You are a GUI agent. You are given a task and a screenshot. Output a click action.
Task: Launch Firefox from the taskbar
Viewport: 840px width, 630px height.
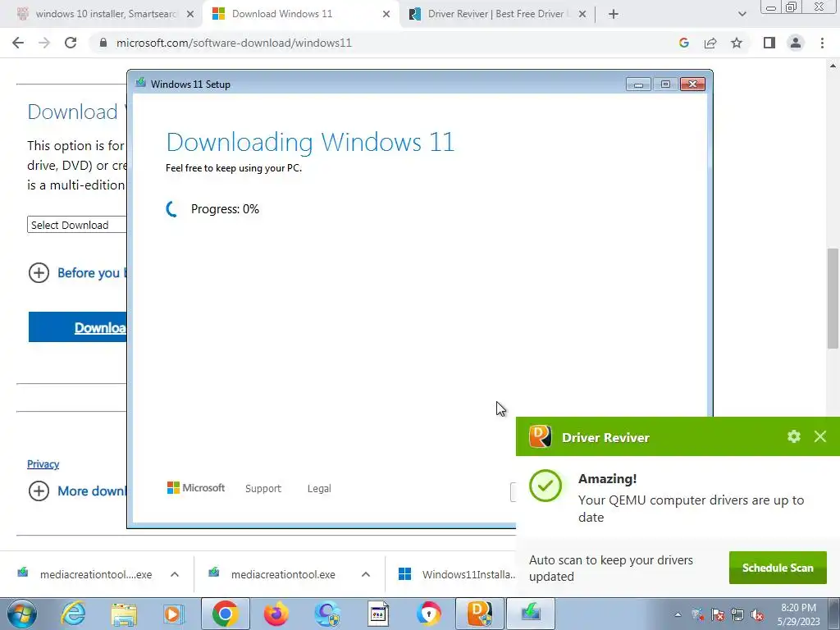click(x=276, y=614)
